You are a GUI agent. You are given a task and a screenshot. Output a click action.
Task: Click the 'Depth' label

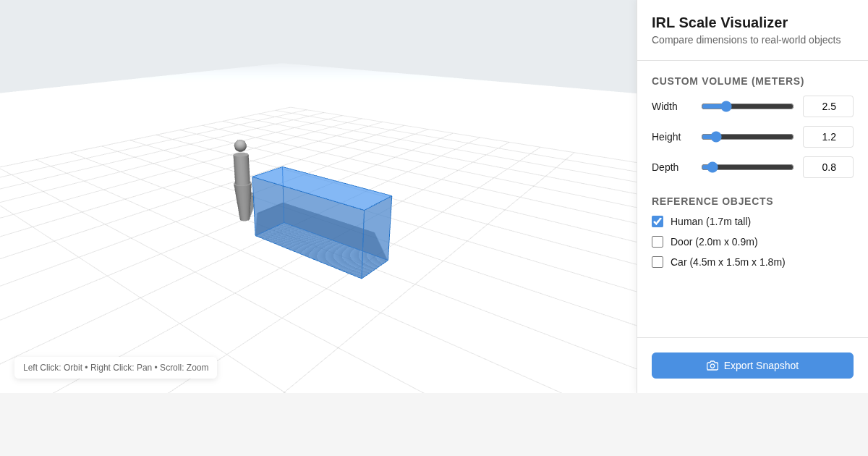point(665,167)
